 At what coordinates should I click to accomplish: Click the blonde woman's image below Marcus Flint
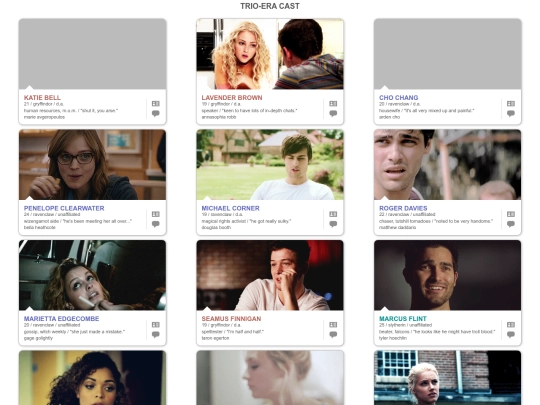(447, 378)
